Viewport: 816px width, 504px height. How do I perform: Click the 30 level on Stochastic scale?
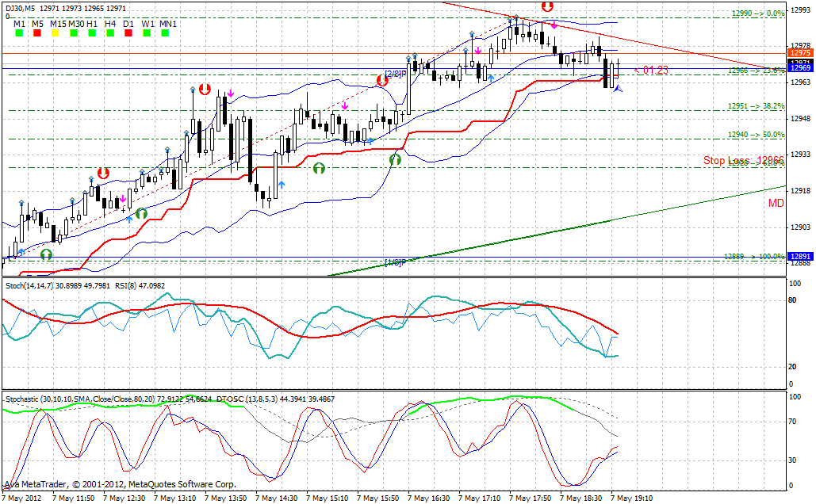[792, 460]
